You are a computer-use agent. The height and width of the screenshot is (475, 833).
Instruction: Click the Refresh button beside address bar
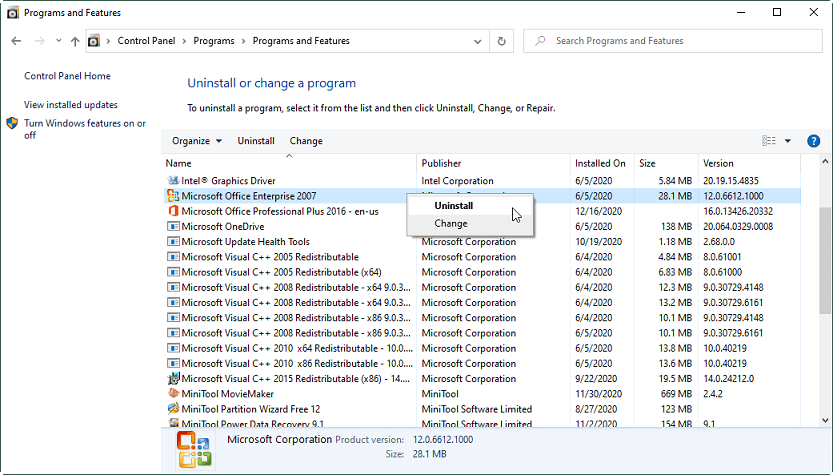pos(501,41)
